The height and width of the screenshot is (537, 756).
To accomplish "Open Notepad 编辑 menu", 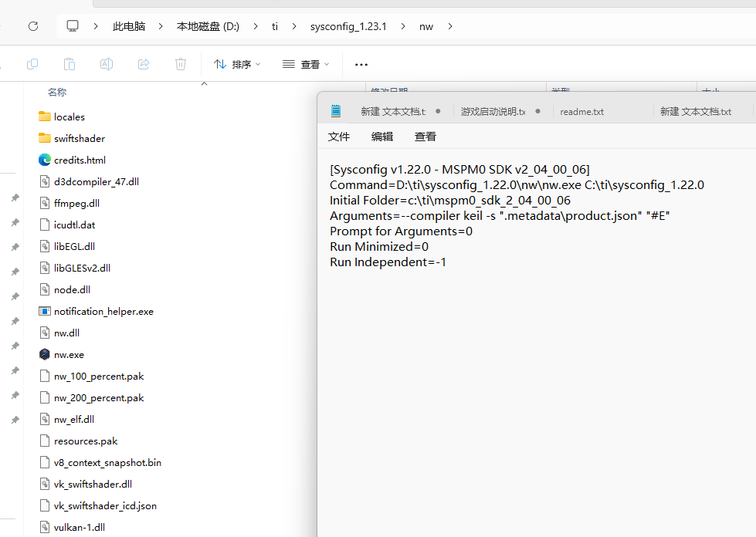I will [x=382, y=137].
